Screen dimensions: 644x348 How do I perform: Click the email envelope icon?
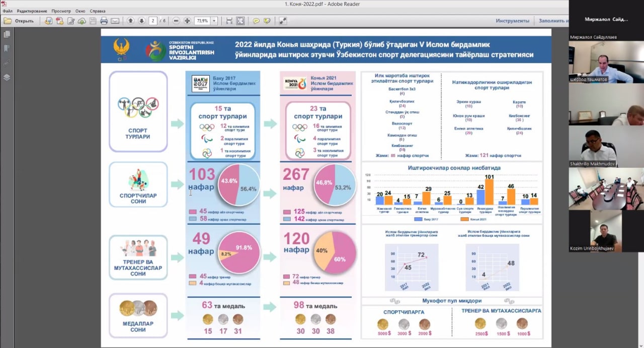tap(115, 21)
